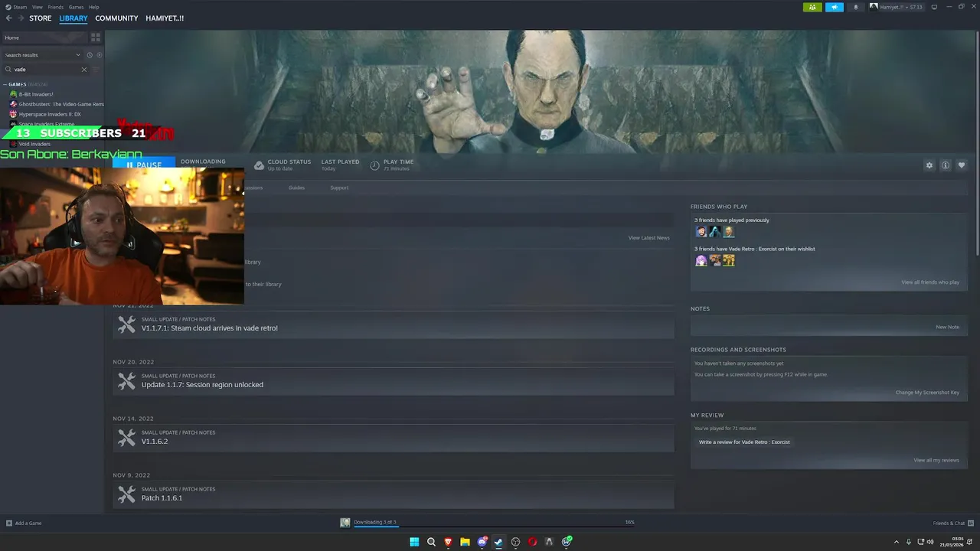Create a New Note

[x=947, y=327]
